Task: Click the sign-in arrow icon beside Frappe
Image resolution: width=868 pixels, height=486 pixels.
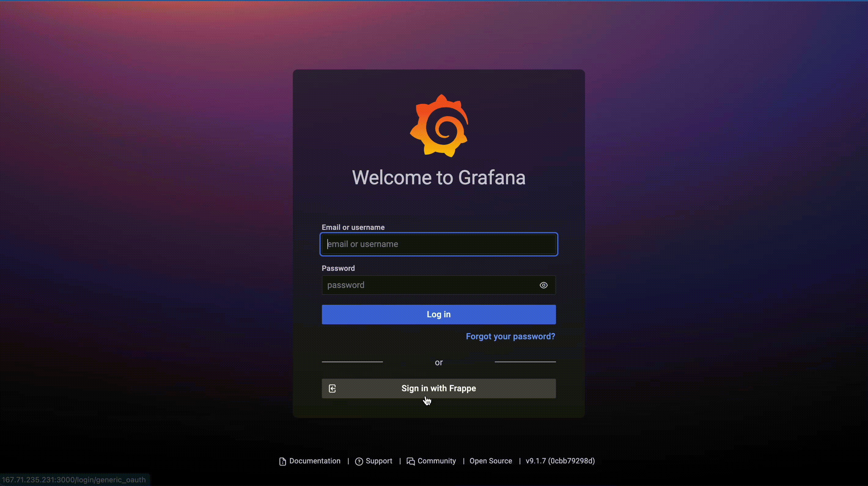Action: 332,388
